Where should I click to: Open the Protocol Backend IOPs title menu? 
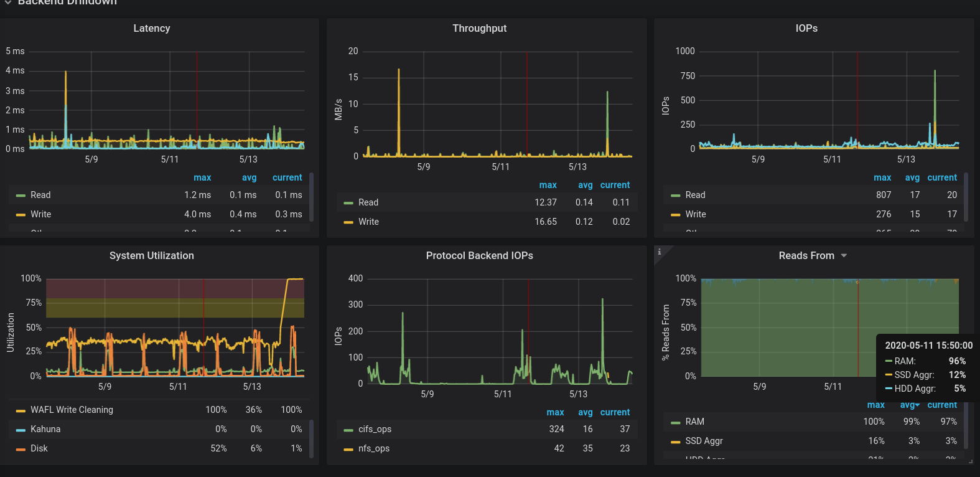tap(479, 255)
